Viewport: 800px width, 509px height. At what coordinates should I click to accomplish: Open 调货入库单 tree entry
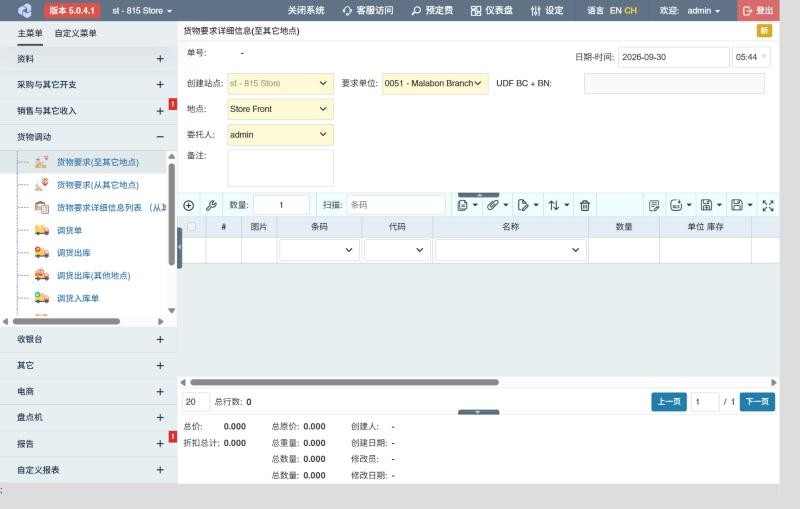coord(78,298)
